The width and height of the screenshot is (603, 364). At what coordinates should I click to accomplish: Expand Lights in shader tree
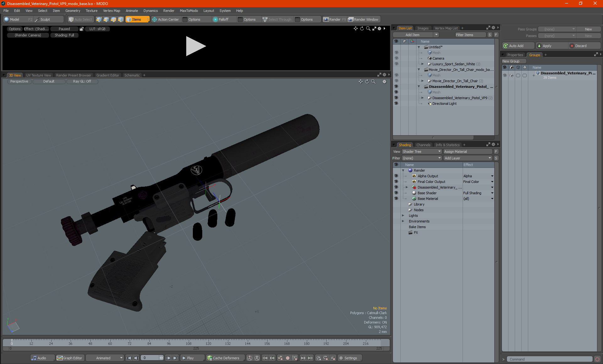[x=403, y=216]
